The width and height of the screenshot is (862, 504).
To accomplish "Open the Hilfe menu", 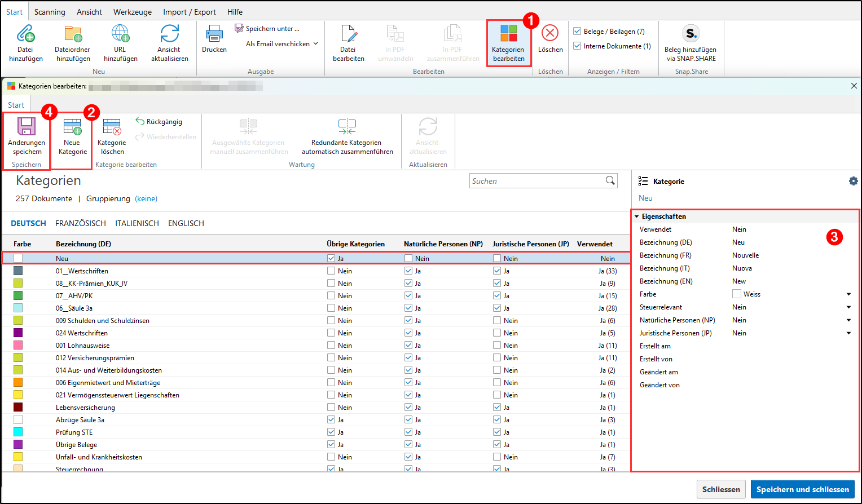I will click(235, 12).
